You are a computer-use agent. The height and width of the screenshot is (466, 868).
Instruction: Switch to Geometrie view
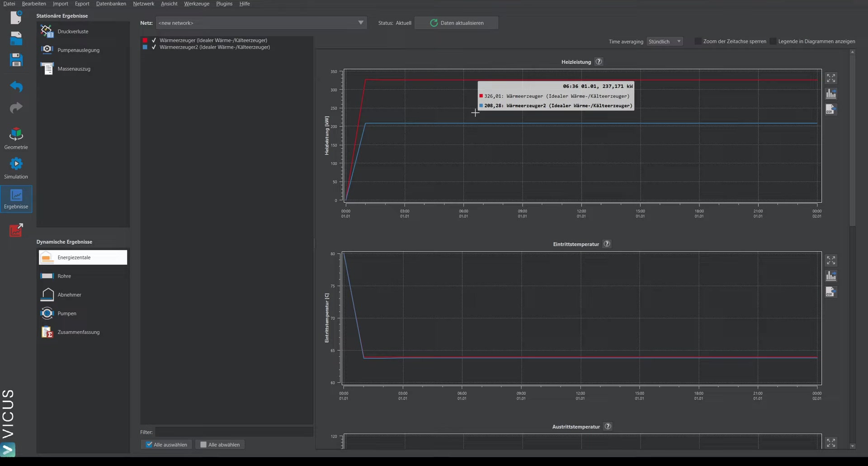point(16,138)
